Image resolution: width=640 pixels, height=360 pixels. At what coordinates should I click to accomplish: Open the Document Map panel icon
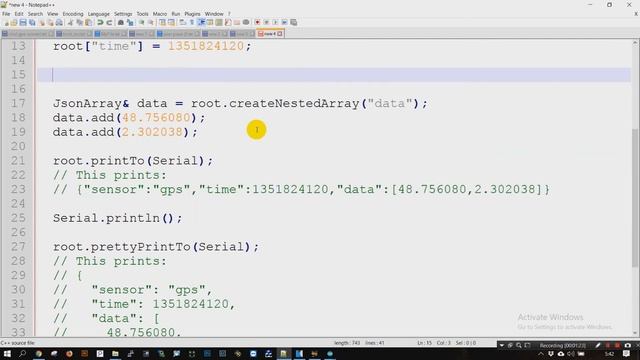[219, 22]
